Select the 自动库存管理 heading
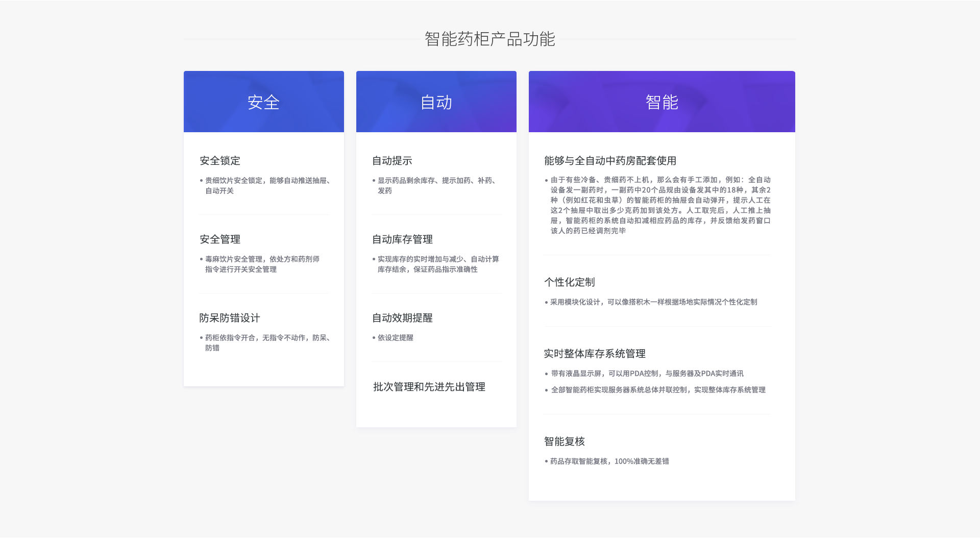The image size is (980, 538). point(402,239)
